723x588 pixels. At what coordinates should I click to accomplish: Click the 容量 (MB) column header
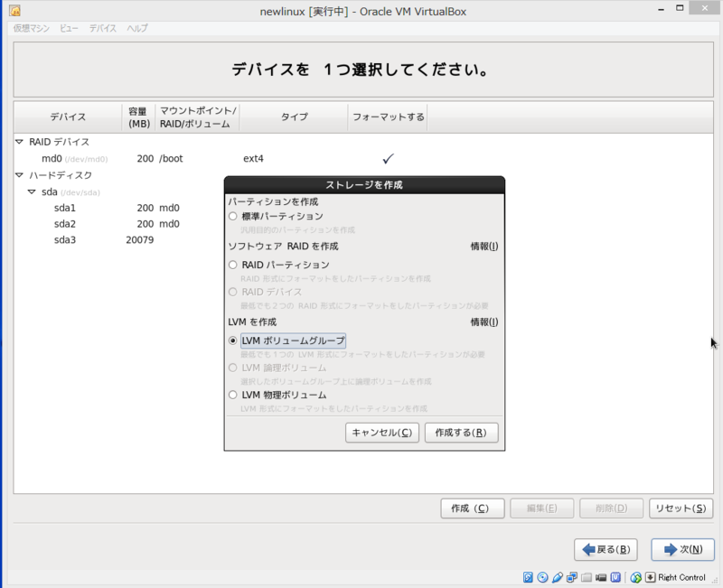click(139, 117)
